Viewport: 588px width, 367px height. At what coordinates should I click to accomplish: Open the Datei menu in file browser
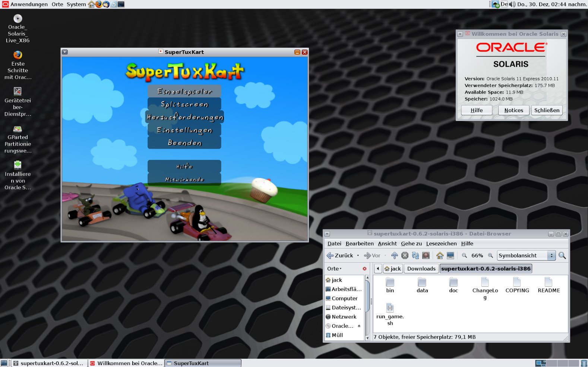tap(334, 243)
